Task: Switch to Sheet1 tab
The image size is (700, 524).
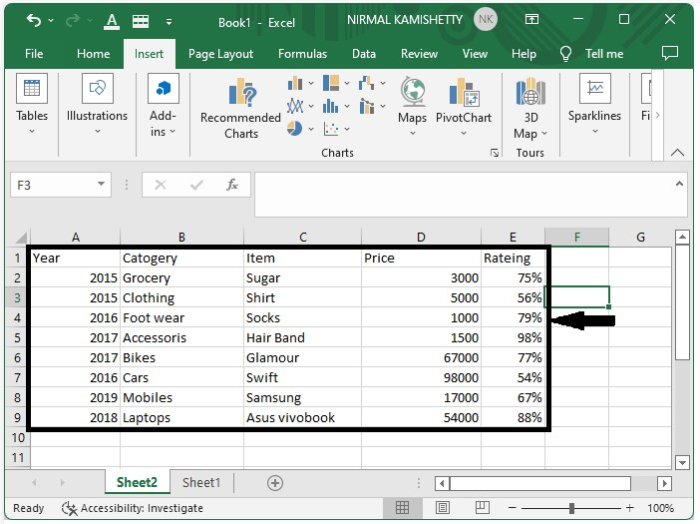Action: [201, 482]
